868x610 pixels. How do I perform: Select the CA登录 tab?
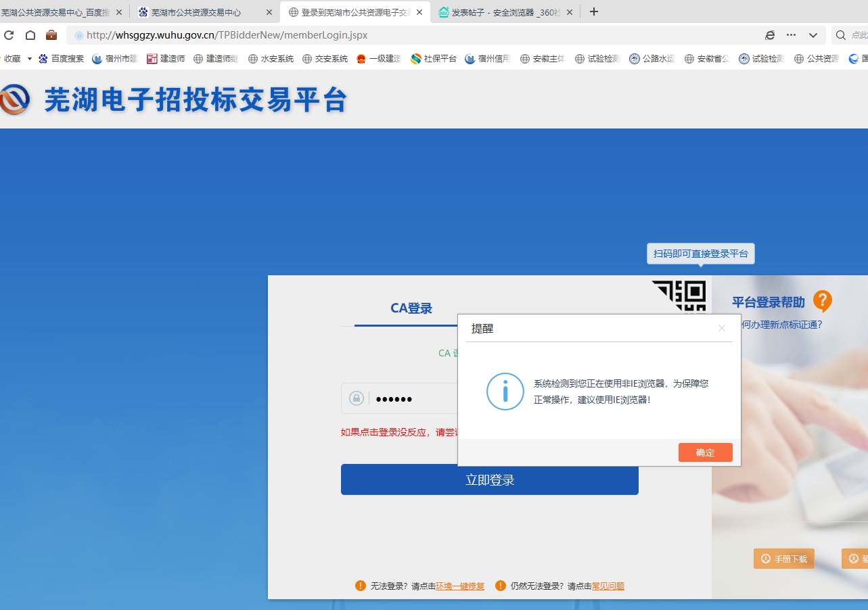[x=411, y=308]
